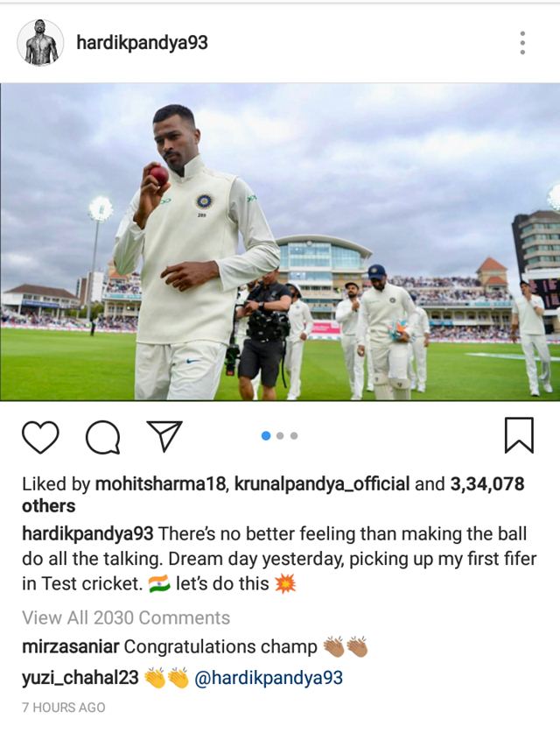Tap the 7 HOURS AGO timestamp
This screenshot has height=740, width=560.
click(x=64, y=708)
